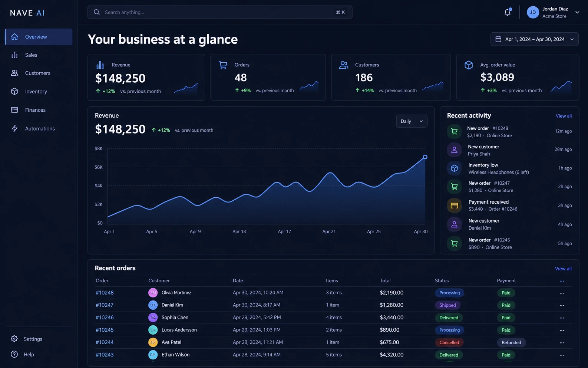Click the Revenue bar chart card icon
The width and height of the screenshot is (588, 368).
pos(100,65)
